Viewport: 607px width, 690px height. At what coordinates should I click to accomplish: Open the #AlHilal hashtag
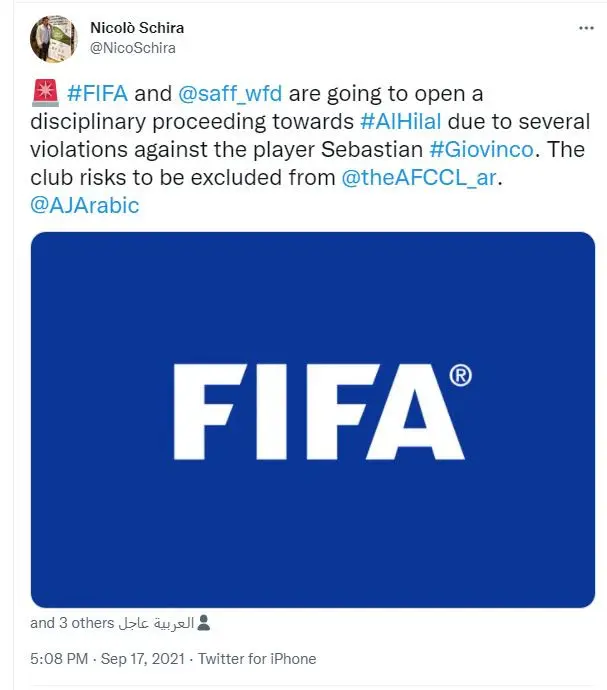[401, 122]
